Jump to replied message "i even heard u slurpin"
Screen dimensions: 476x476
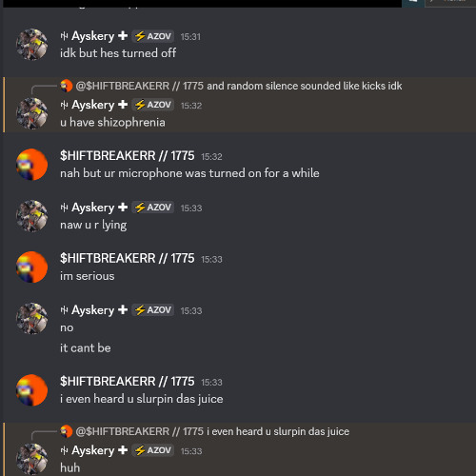tap(278, 431)
